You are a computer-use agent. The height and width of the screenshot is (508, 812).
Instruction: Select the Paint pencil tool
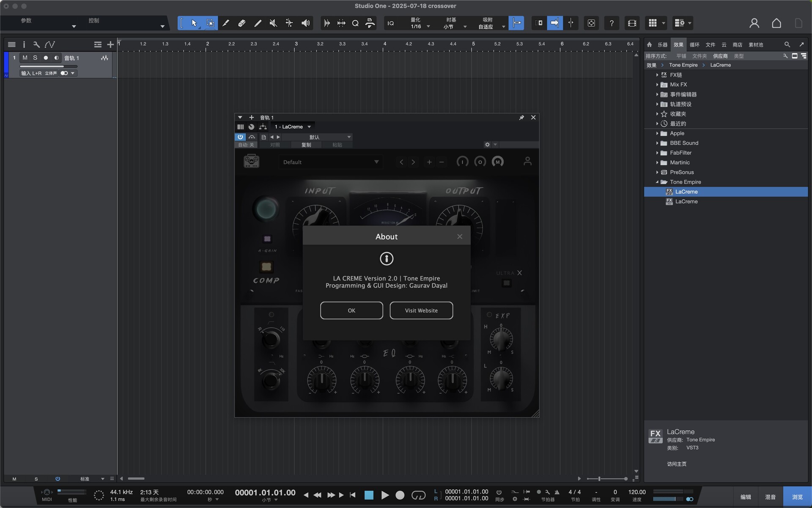pos(226,23)
